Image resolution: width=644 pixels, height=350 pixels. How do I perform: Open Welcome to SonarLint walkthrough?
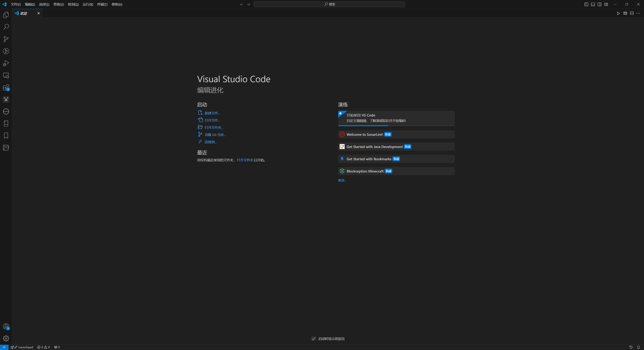click(x=396, y=134)
